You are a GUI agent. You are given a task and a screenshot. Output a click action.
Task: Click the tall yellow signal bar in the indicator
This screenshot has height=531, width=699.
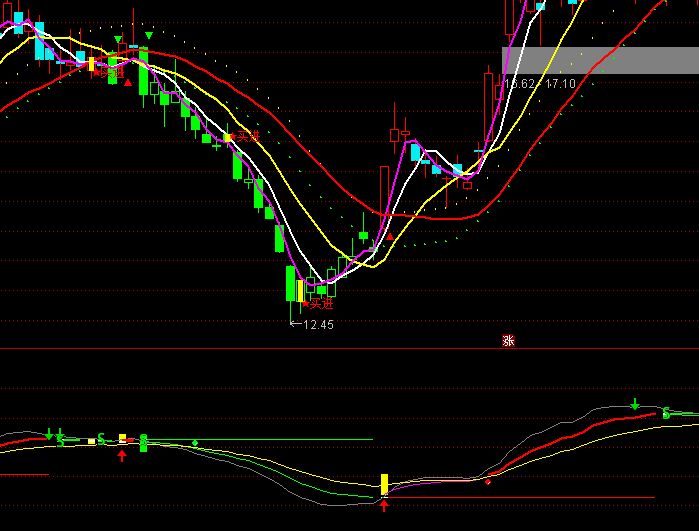383,485
